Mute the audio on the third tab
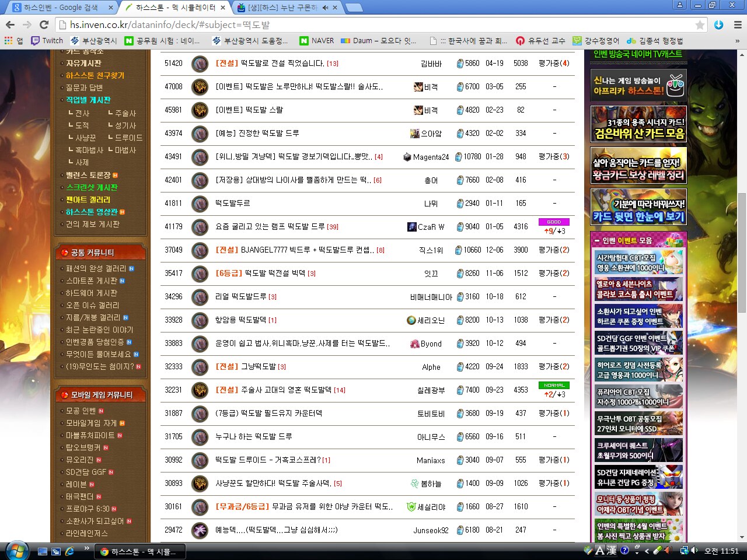 [x=325, y=8]
